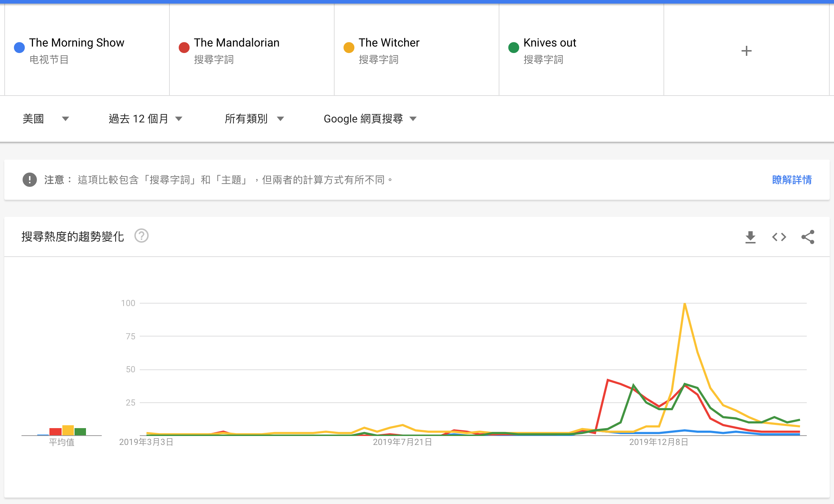The height and width of the screenshot is (504, 834).
Task: Open the 美國 region dropdown
Action: pos(45,118)
